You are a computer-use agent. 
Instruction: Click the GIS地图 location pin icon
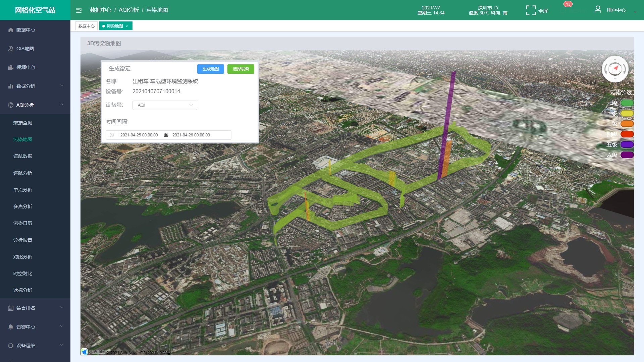click(11, 49)
